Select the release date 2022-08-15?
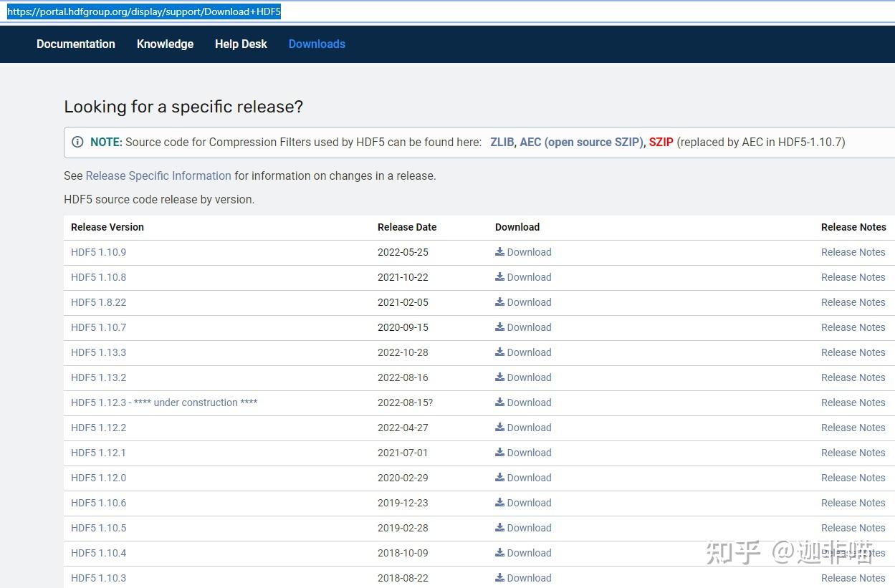 coord(405,403)
